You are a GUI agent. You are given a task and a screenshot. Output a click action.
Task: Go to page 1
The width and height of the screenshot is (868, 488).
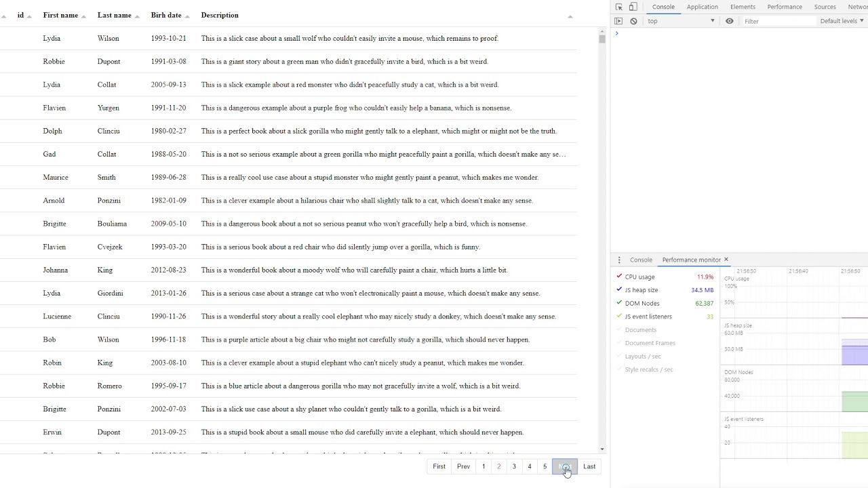[x=484, y=466]
